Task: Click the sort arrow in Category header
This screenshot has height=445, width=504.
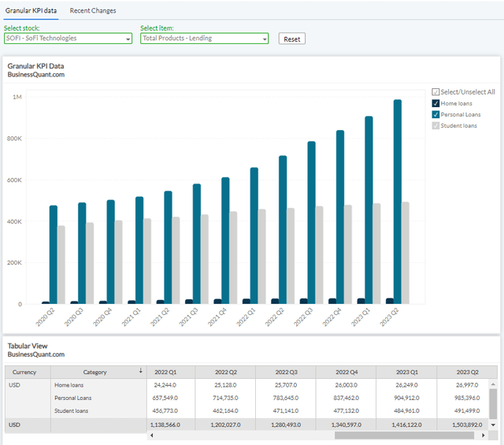Action: click(x=141, y=371)
